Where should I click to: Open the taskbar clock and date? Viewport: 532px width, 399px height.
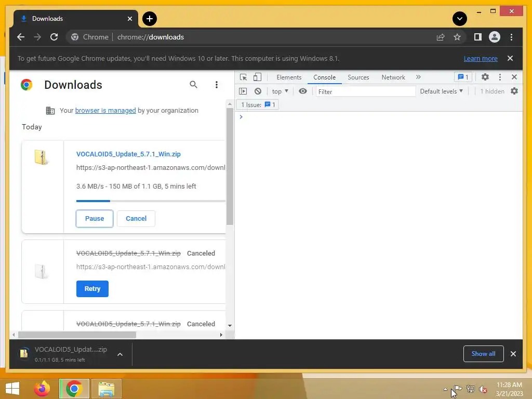point(509,389)
